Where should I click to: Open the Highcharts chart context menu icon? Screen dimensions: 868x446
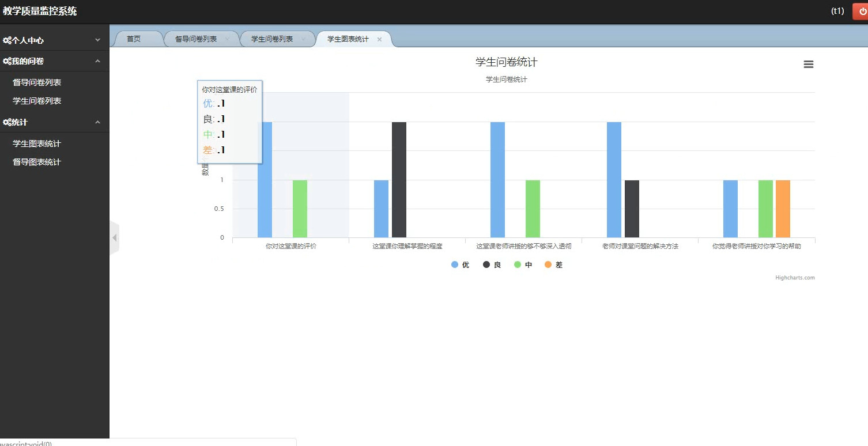(x=809, y=65)
